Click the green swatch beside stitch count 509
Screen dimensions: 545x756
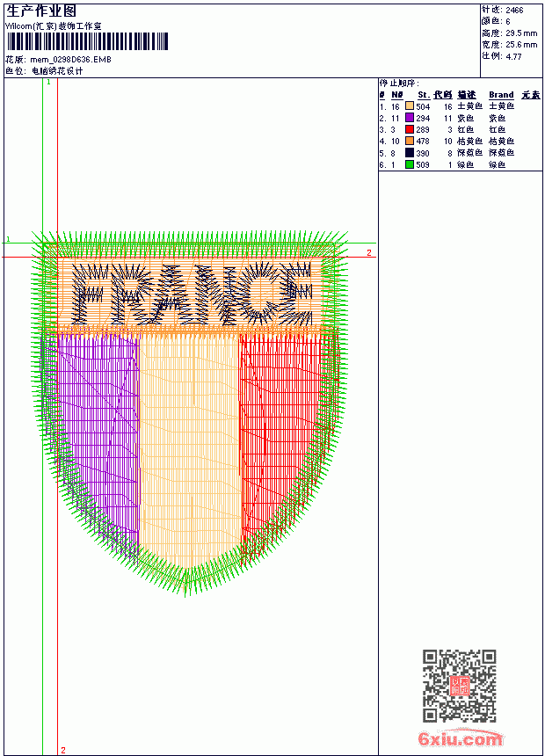pos(410,164)
